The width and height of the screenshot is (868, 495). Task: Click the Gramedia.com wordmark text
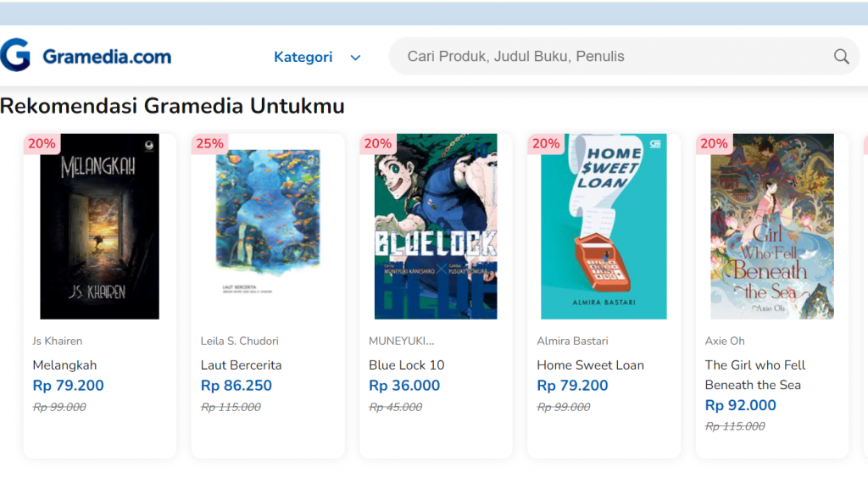(107, 57)
